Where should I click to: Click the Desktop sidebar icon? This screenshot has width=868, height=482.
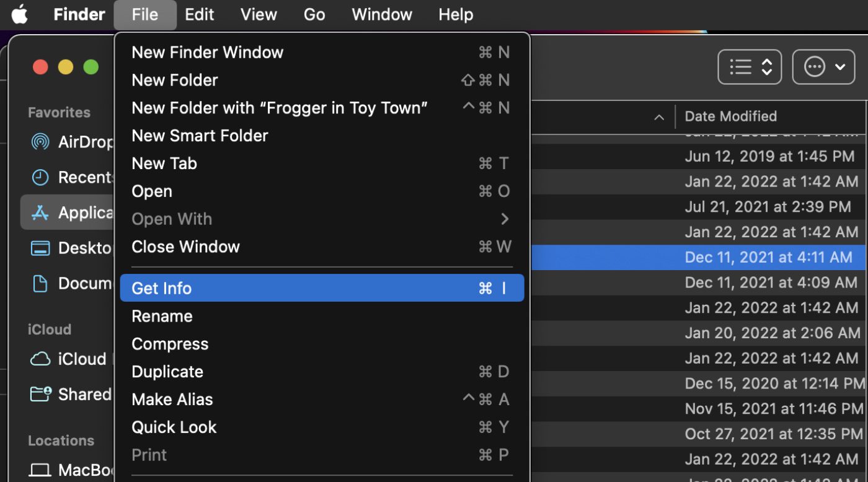40,248
